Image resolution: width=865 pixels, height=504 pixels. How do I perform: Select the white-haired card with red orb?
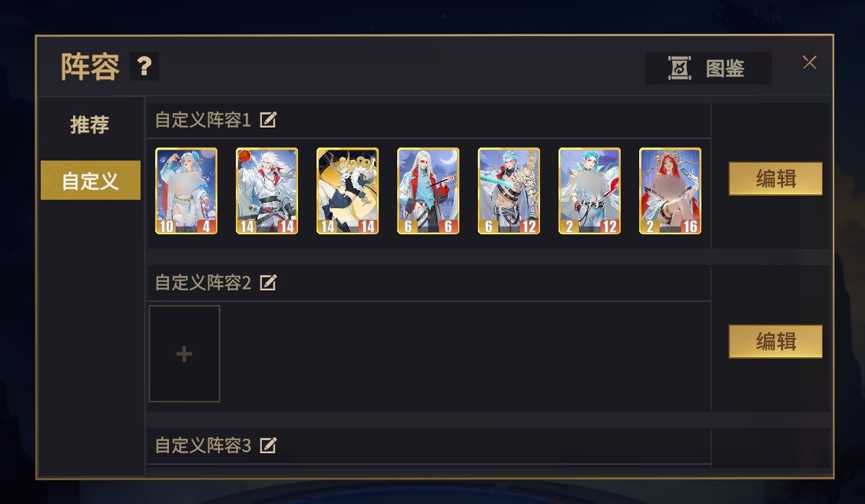[267, 191]
